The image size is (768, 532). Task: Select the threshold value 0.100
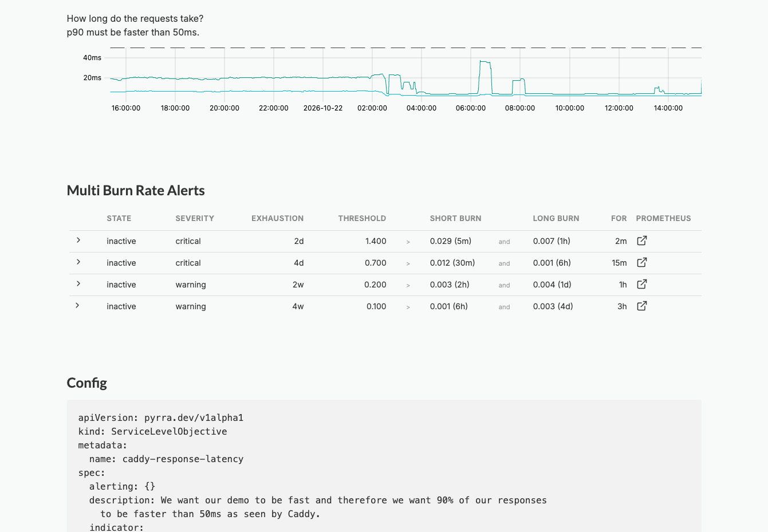point(376,306)
